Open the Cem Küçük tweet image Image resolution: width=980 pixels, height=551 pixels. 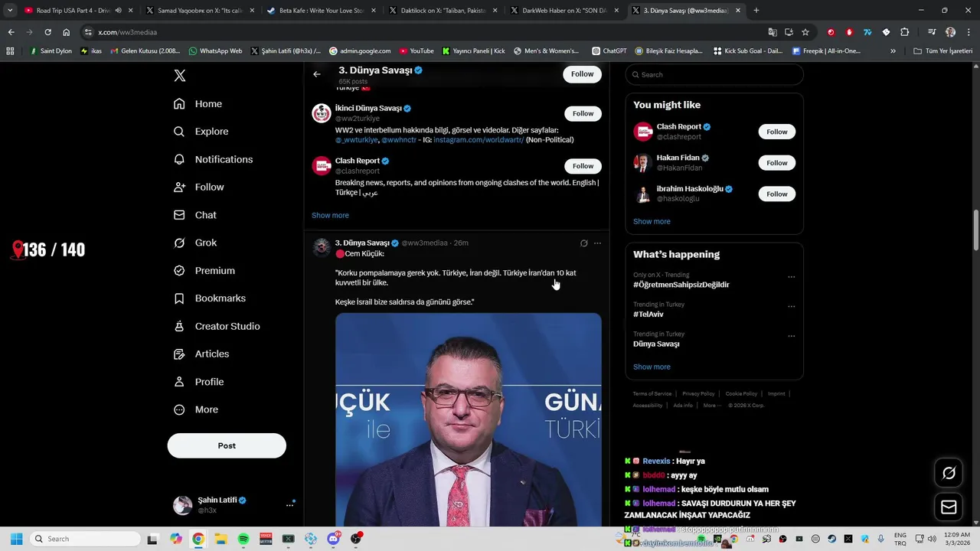[468, 419]
